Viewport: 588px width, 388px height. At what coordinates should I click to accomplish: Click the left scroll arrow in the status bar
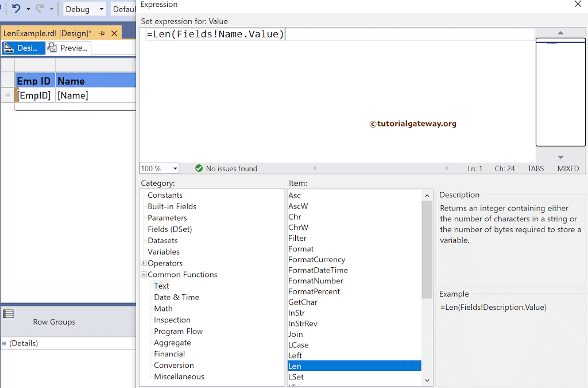(x=315, y=168)
